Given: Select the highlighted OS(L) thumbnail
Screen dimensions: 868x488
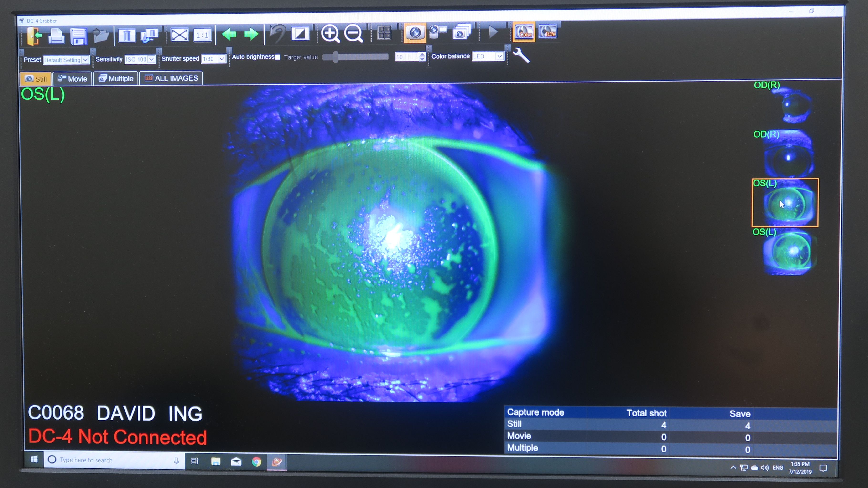Looking at the screenshot, I should (x=785, y=202).
